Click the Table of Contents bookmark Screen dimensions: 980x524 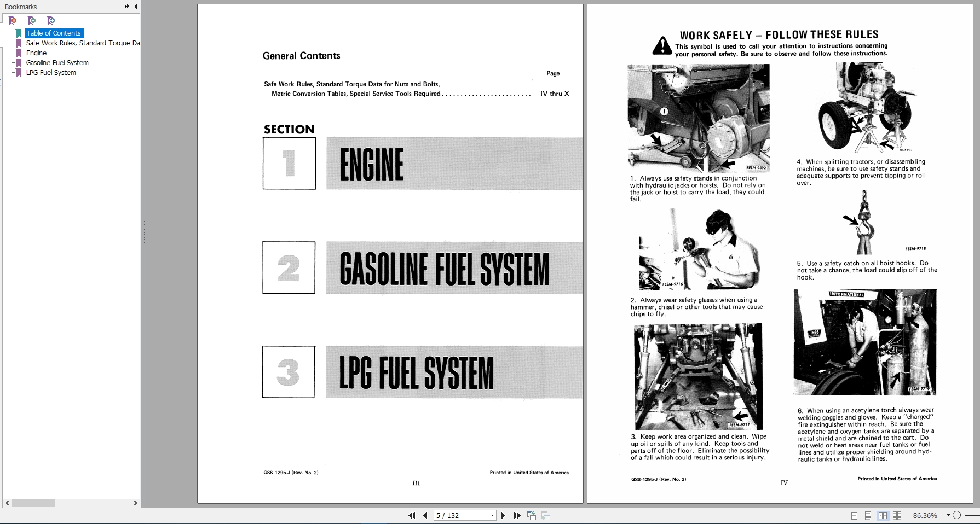tap(53, 33)
